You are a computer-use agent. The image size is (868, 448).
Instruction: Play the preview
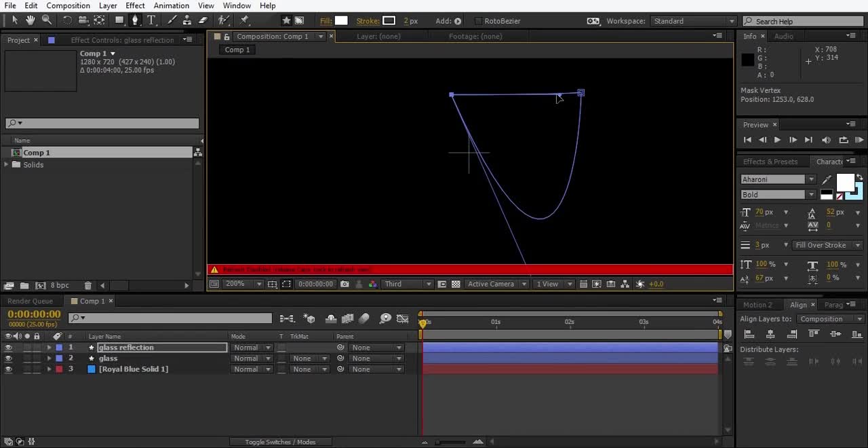click(x=777, y=140)
